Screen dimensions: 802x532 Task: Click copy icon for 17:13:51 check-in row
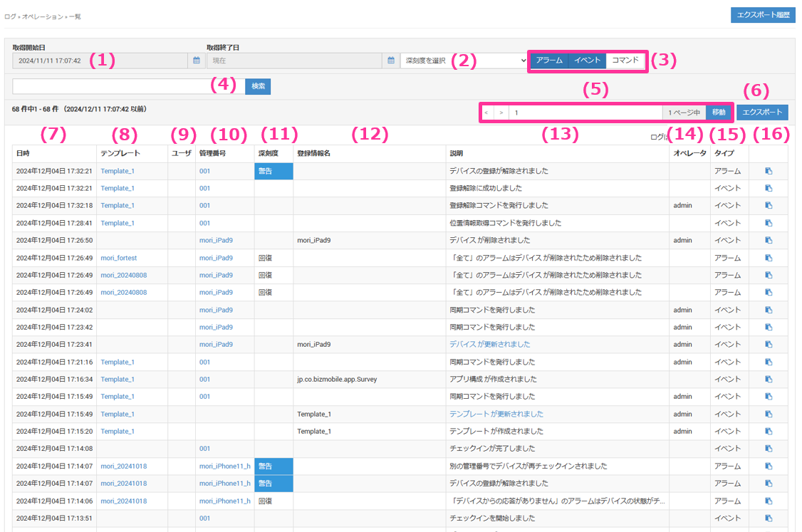[x=769, y=518]
